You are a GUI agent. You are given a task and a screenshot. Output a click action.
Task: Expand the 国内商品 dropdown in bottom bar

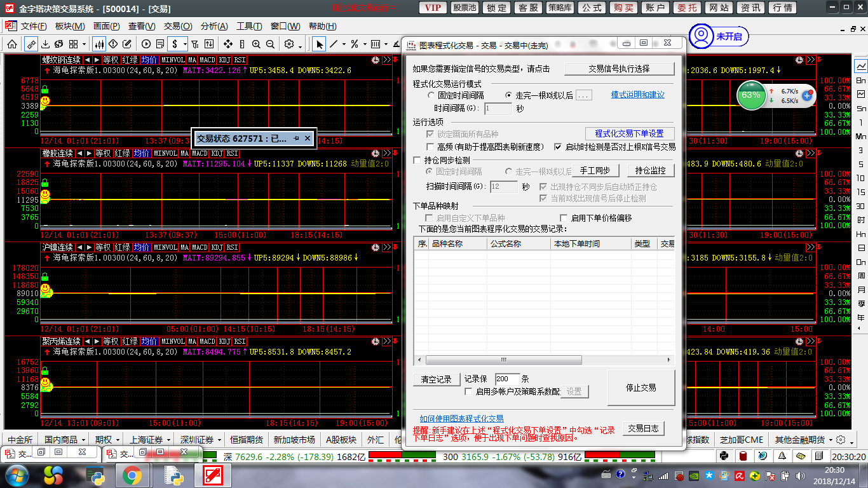[83, 440]
